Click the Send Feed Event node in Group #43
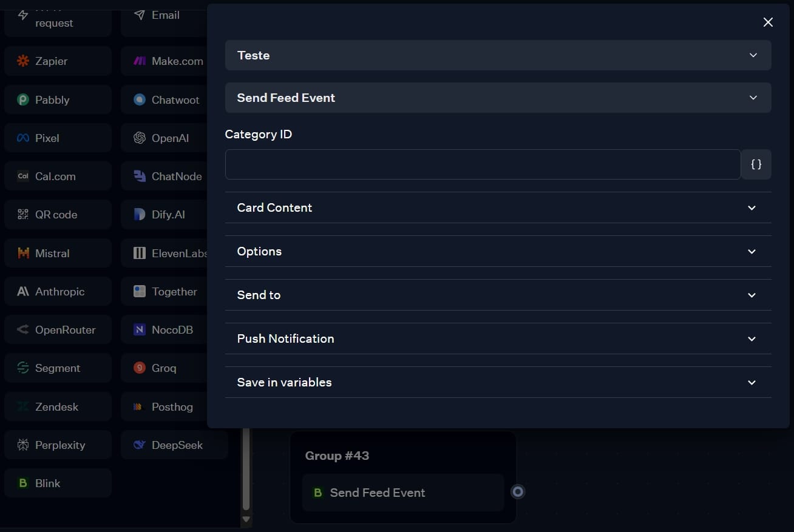This screenshot has height=532, width=794. click(403, 493)
